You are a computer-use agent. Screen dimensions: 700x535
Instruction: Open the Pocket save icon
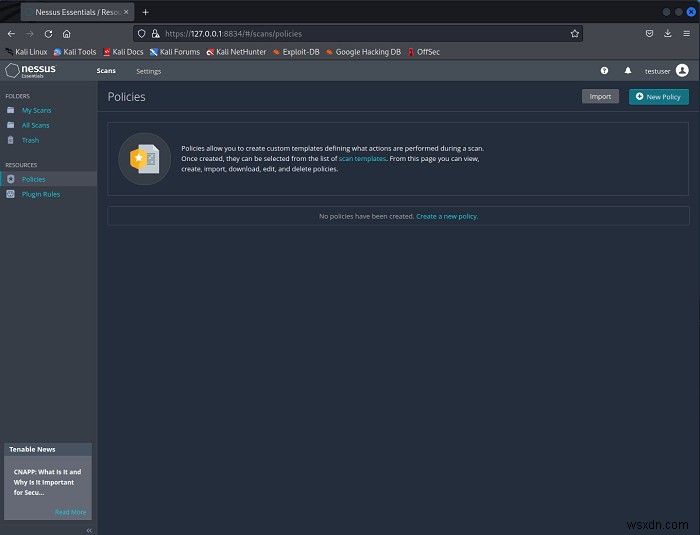[650, 33]
